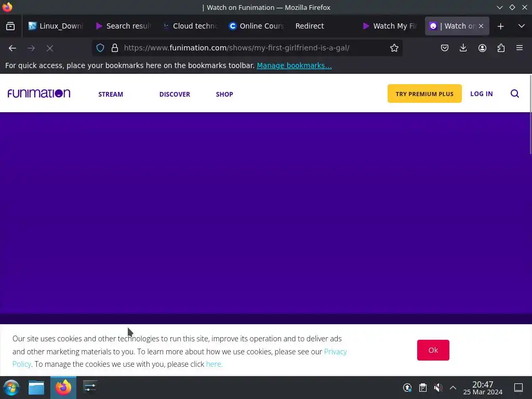Open the STREAM menu
532x399 pixels.
[111, 95]
